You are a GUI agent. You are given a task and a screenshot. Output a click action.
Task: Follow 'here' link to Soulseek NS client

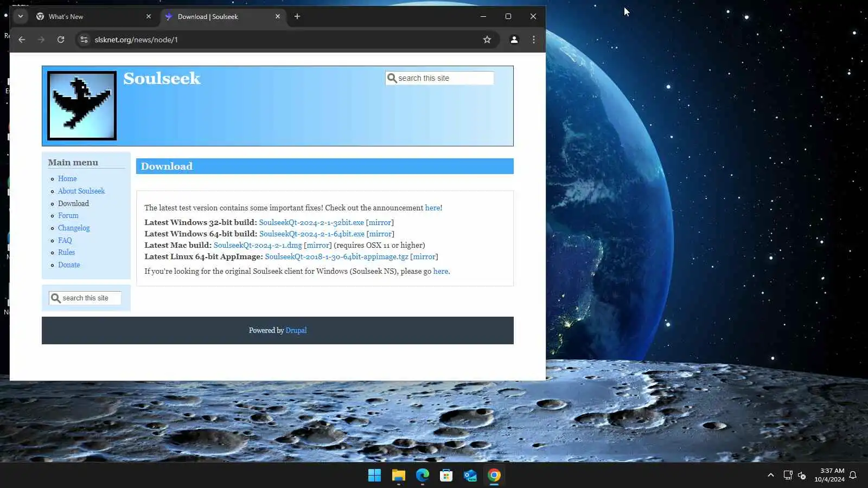coord(441,271)
